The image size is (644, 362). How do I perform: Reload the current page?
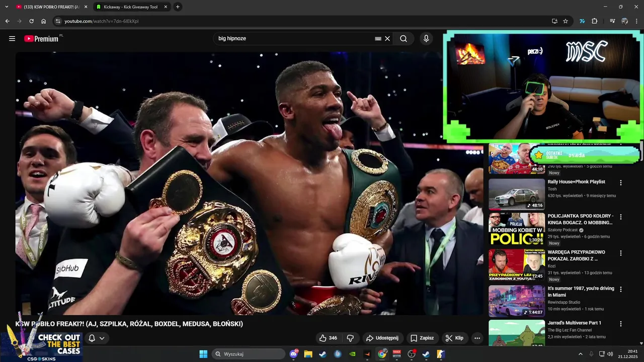point(31,21)
